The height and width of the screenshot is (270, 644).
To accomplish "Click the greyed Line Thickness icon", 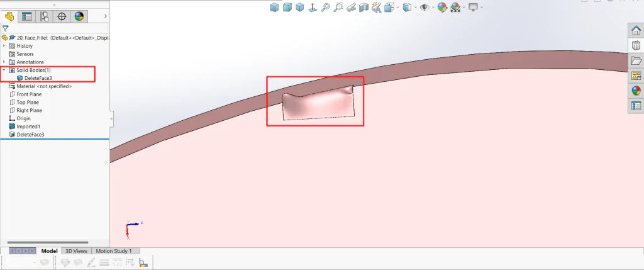I will point(104,262).
